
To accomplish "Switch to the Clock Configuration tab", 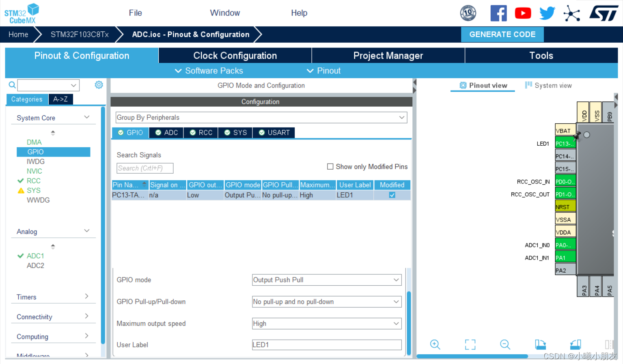I will pos(235,56).
